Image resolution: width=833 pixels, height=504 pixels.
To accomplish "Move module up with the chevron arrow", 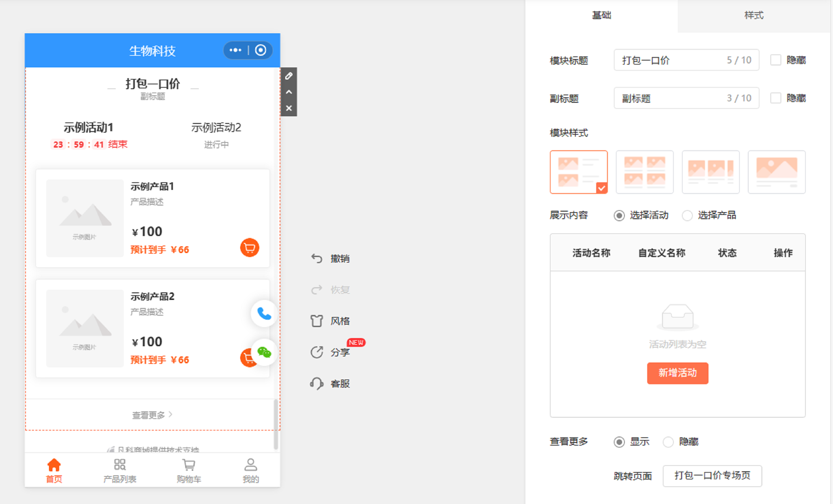I will [289, 92].
